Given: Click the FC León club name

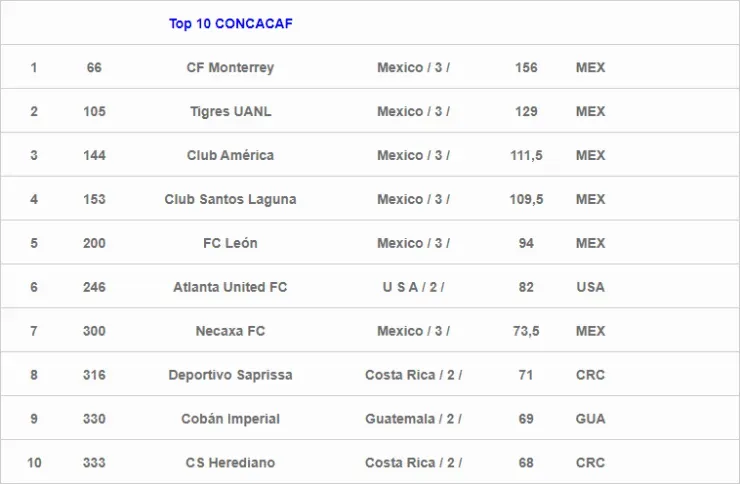Looking at the screenshot, I should tap(230, 243).
